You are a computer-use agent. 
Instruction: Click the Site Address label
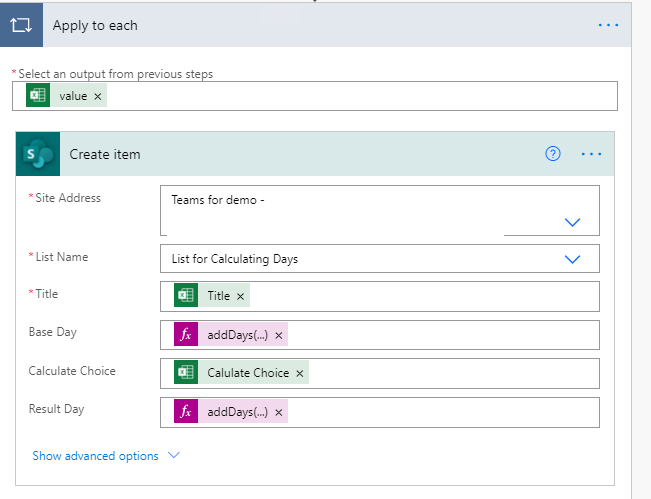tap(68, 198)
